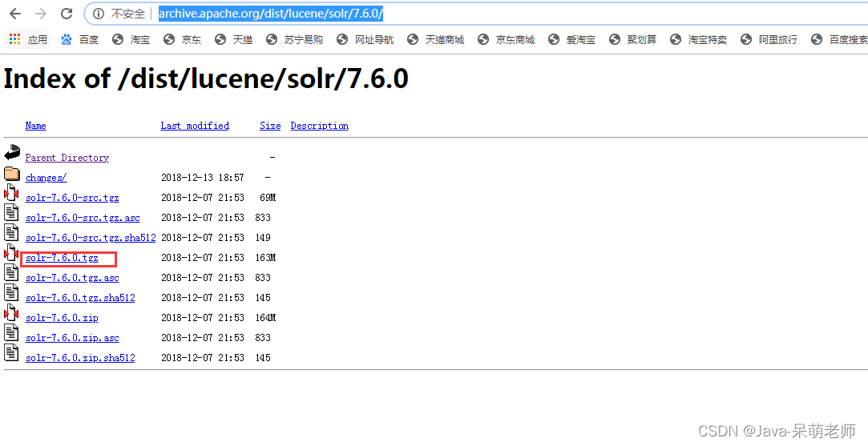Click the 69M size of solr-7.6.0-src.tgz

point(268,198)
